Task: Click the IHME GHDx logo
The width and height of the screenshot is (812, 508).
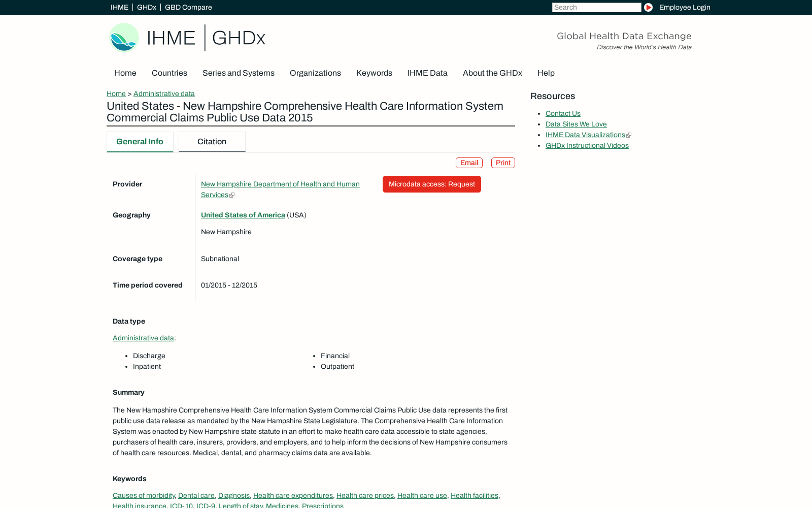Action: pyautogui.click(x=187, y=38)
